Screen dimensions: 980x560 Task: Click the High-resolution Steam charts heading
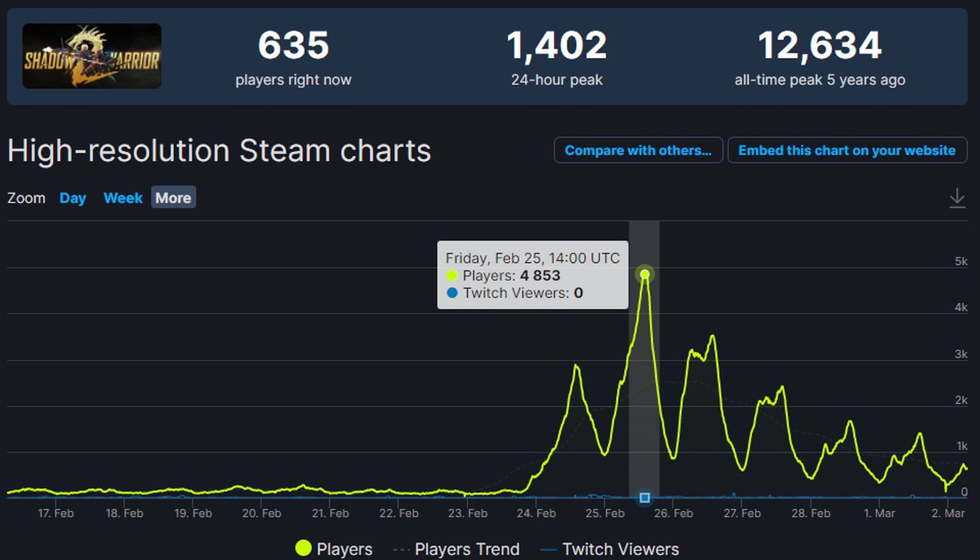(219, 151)
